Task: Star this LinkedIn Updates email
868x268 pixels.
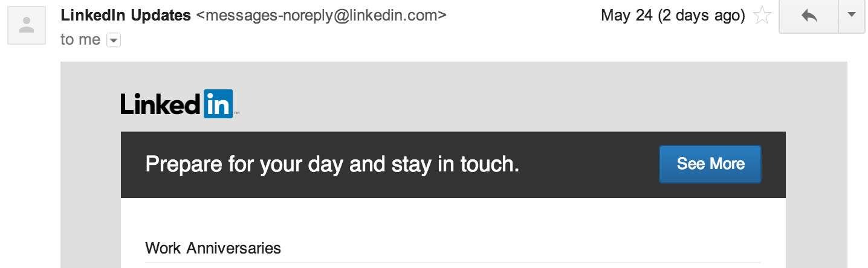Action: [762, 16]
